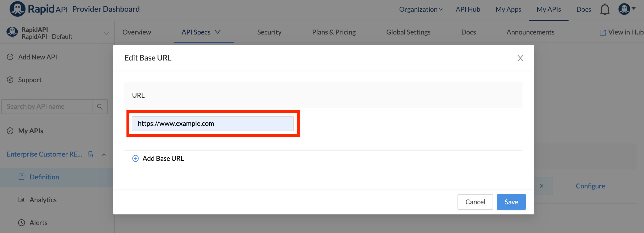
Task: Collapse the Enterprise Customer RE... API section
Action: [104, 154]
